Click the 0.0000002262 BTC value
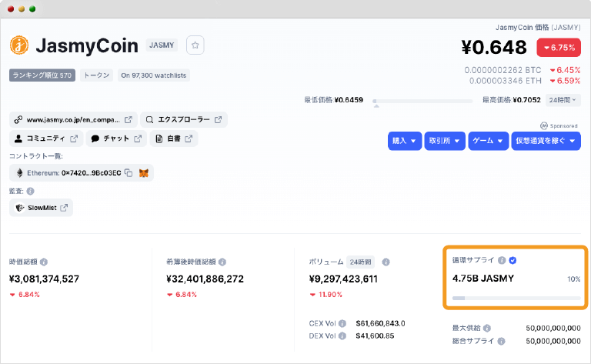Viewport: 591px width, 364px height. [x=503, y=70]
